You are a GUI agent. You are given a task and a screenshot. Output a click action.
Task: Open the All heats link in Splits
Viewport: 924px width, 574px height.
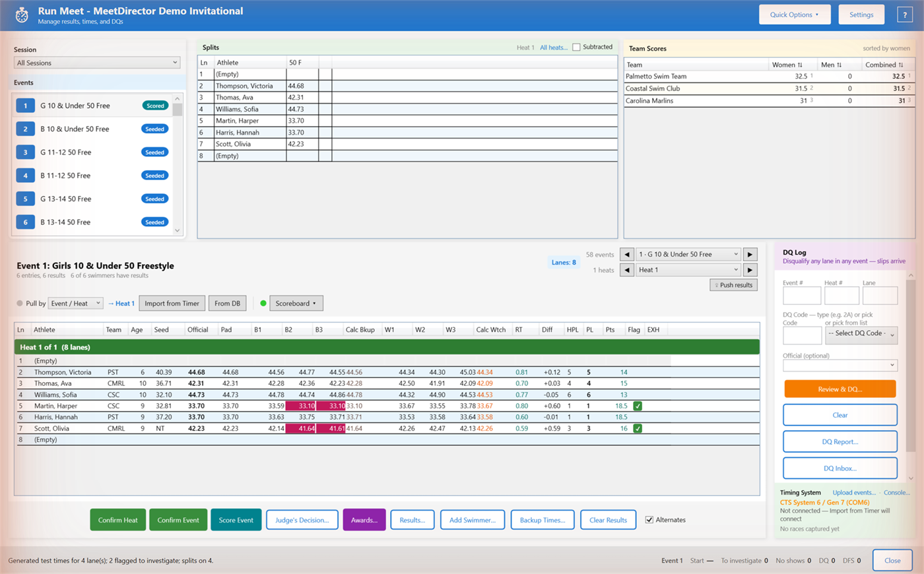553,48
